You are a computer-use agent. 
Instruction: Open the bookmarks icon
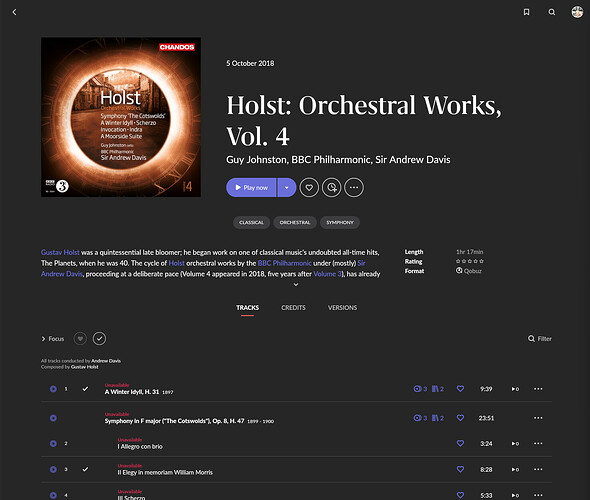(526, 12)
